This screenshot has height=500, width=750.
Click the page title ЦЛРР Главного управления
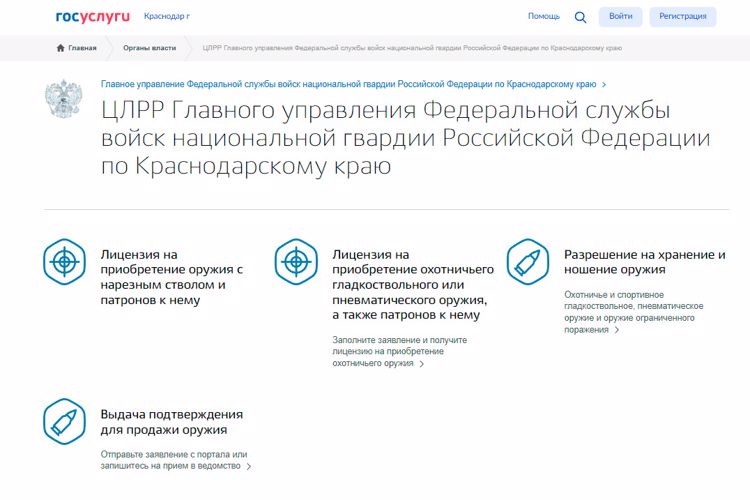(x=406, y=138)
